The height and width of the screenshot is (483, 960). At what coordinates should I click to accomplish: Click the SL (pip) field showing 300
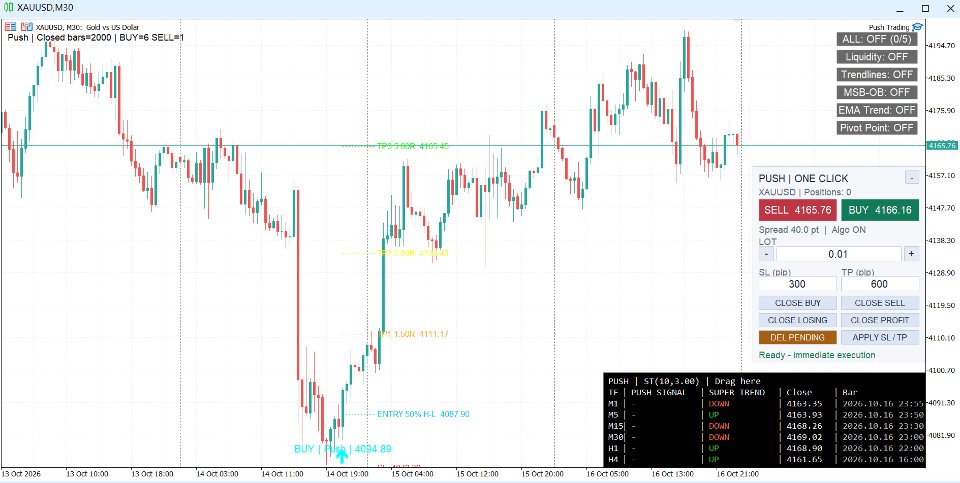tap(797, 284)
